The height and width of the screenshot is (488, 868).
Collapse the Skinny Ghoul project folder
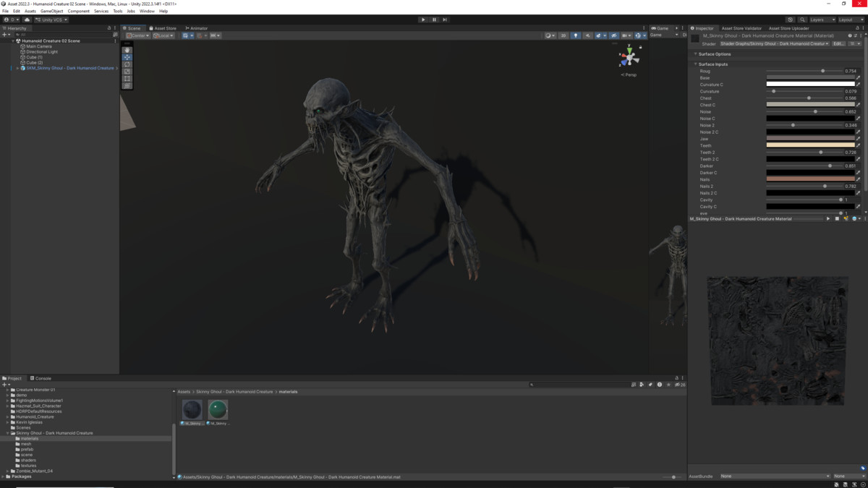tap(9, 433)
